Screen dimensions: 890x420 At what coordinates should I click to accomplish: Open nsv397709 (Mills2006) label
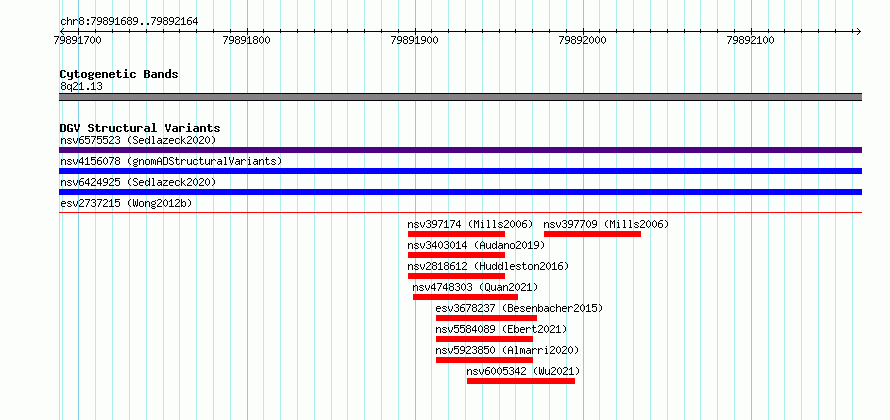(607, 224)
